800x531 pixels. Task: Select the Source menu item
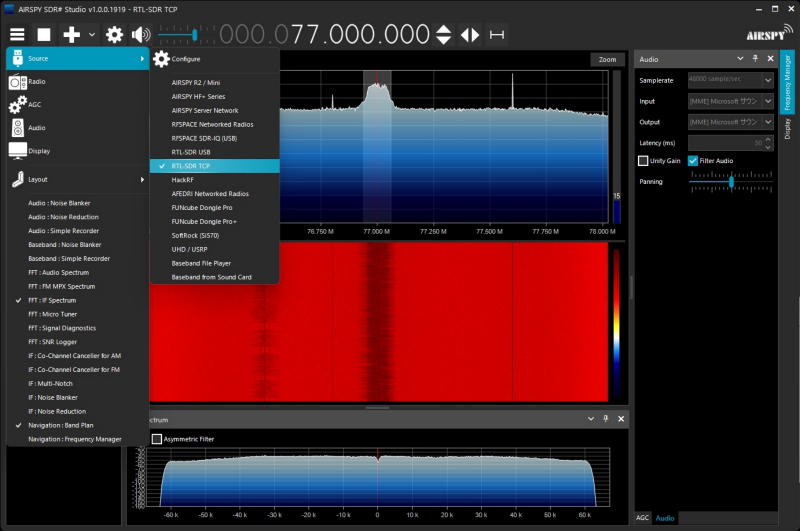[78, 59]
